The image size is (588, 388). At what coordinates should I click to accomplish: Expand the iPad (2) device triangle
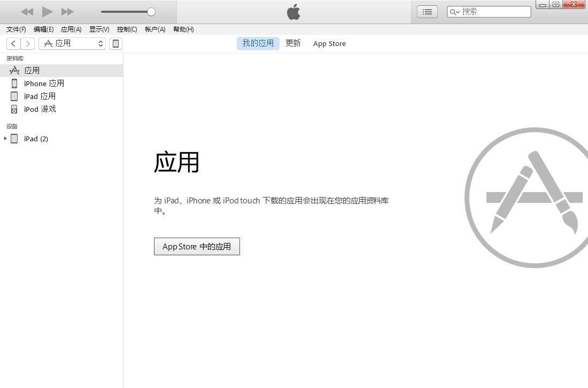pos(5,139)
